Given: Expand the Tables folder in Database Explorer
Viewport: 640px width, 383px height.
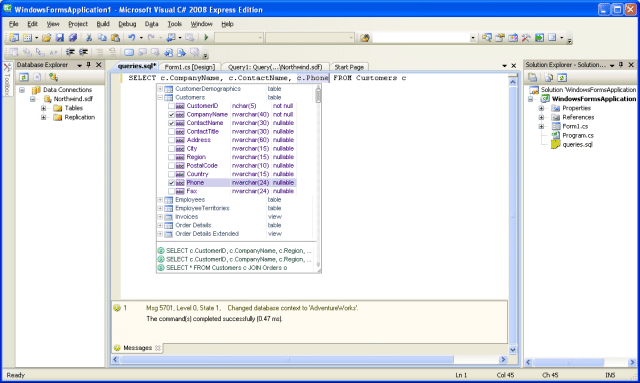Looking at the screenshot, I should (43, 108).
